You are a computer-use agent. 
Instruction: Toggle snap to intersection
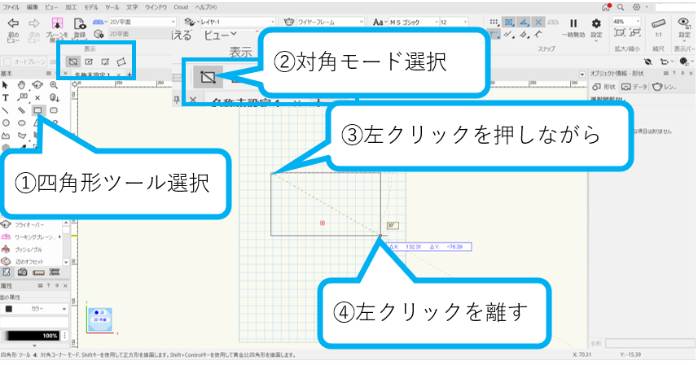[x=539, y=22]
